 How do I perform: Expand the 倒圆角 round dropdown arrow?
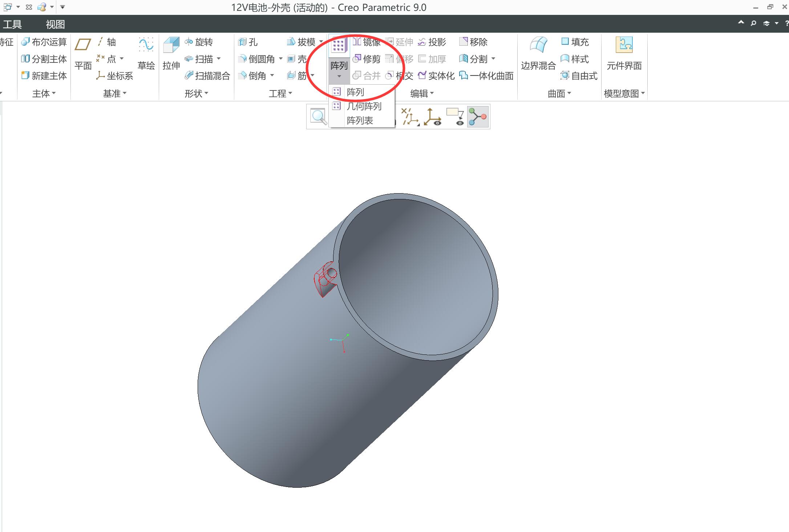point(280,58)
